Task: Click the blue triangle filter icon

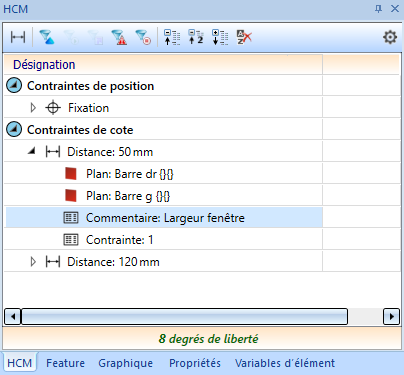Action: 47,37
